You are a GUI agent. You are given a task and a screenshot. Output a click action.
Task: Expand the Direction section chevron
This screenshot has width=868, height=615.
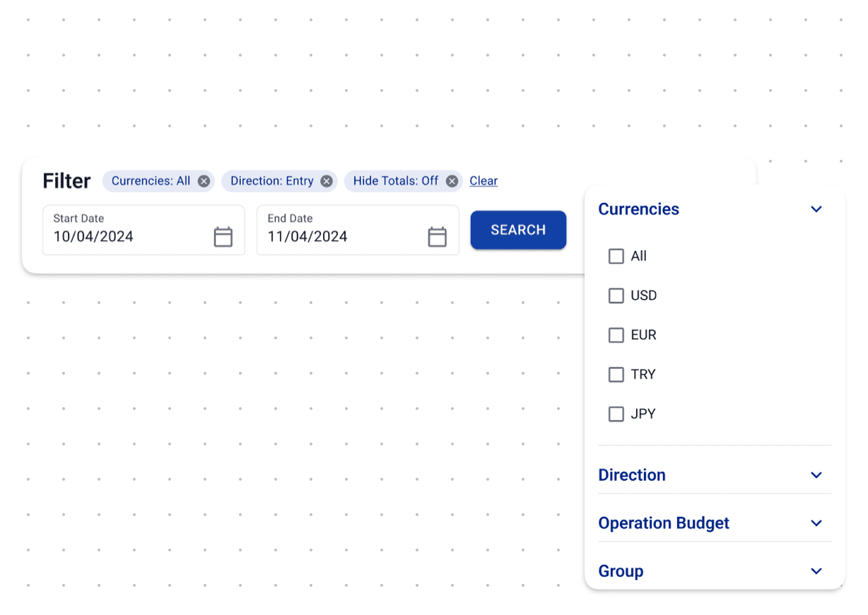coord(816,475)
